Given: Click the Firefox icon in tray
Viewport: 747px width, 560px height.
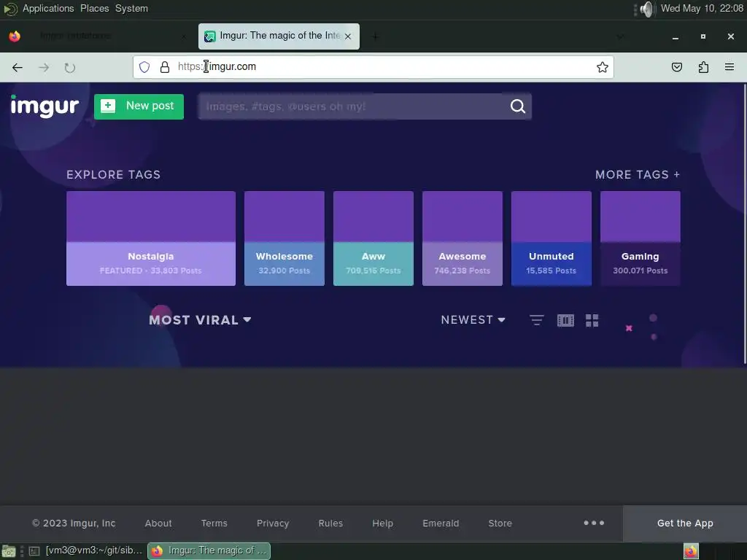Looking at the screenshot, I should tap(691, 551).
